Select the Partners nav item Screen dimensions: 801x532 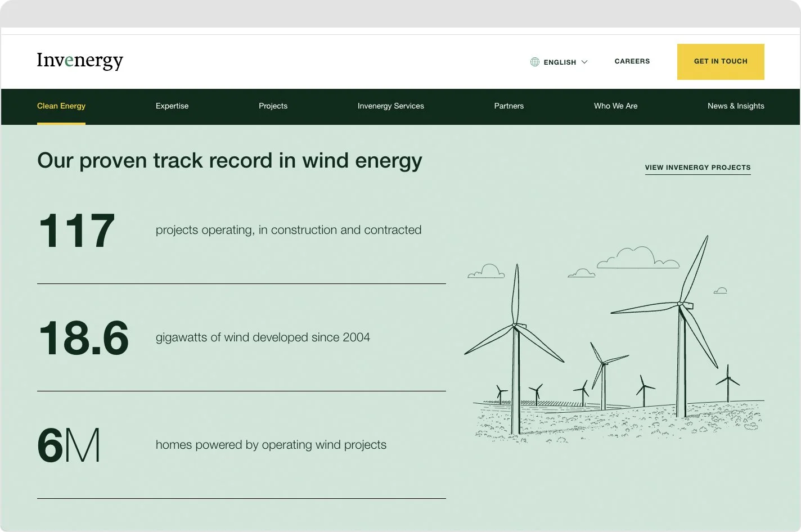pyautogui.click(x=509, y=106)
